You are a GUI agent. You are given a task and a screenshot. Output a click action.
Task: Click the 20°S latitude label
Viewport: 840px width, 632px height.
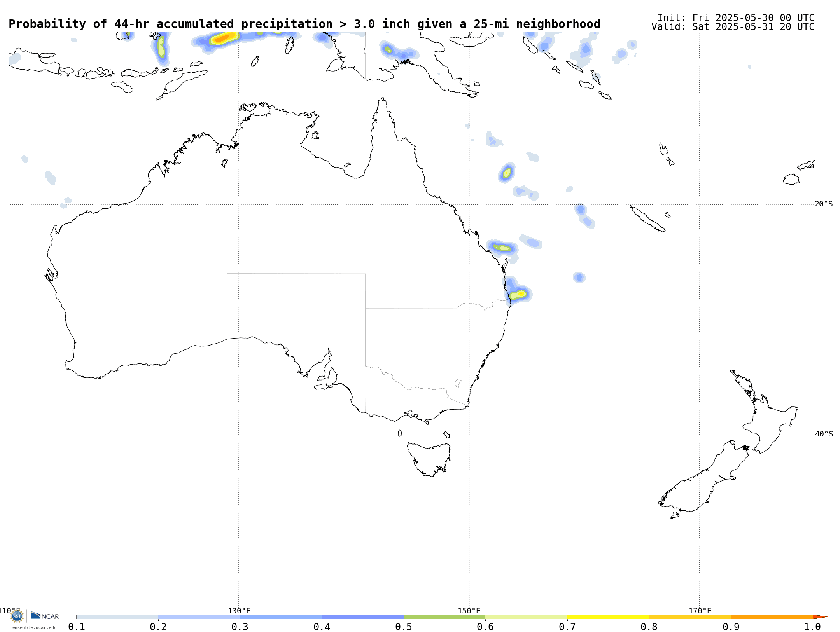pos(824,204)
